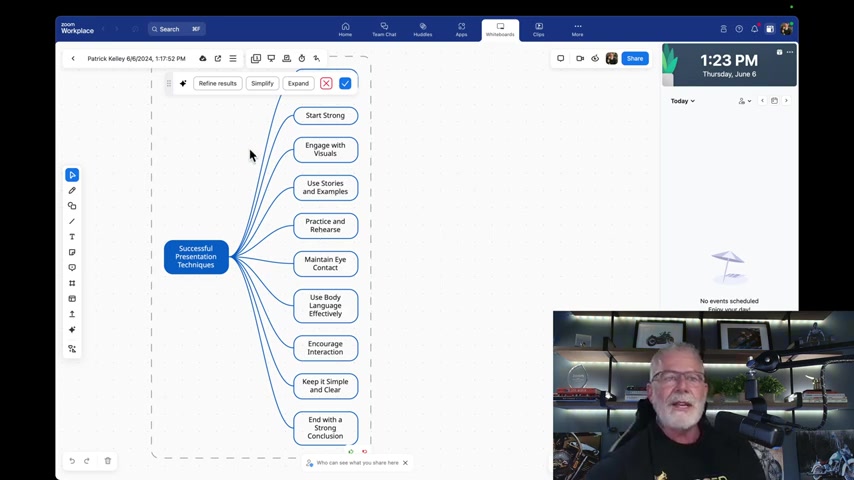Click the thumbs down feedback icon
854x480 pixels.
tap(364, 452)
